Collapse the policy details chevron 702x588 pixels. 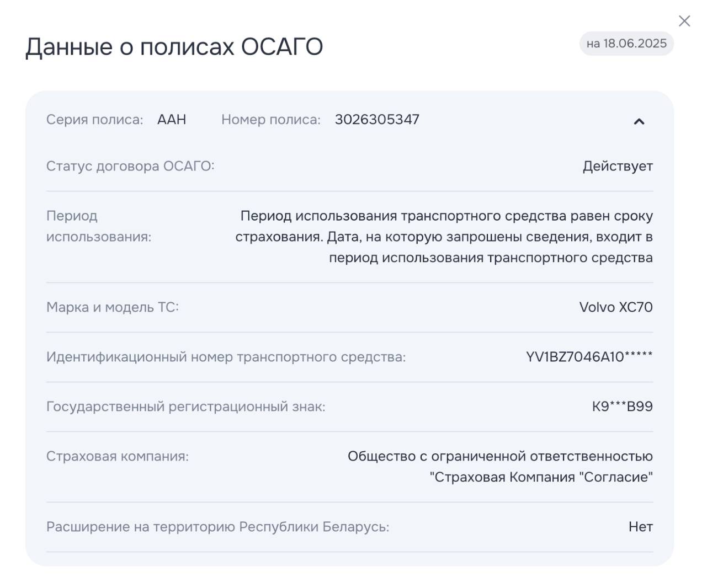coord(639,121)
